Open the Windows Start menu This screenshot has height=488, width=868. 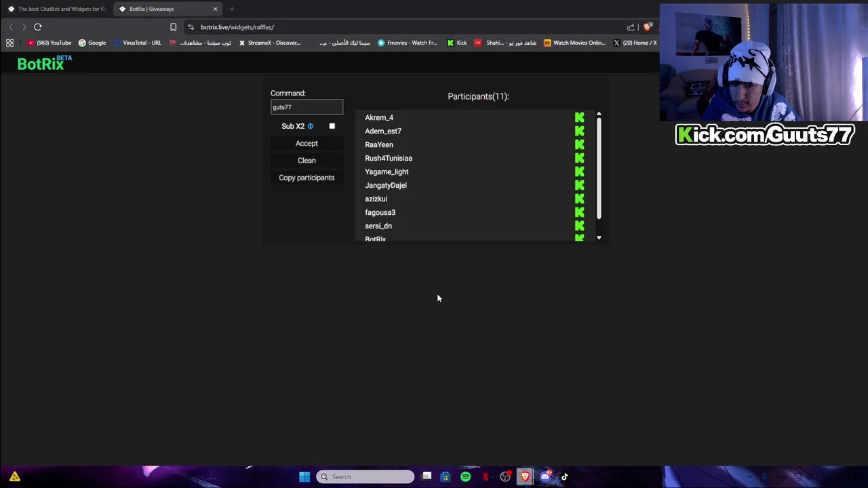click(x=304, y=476)
